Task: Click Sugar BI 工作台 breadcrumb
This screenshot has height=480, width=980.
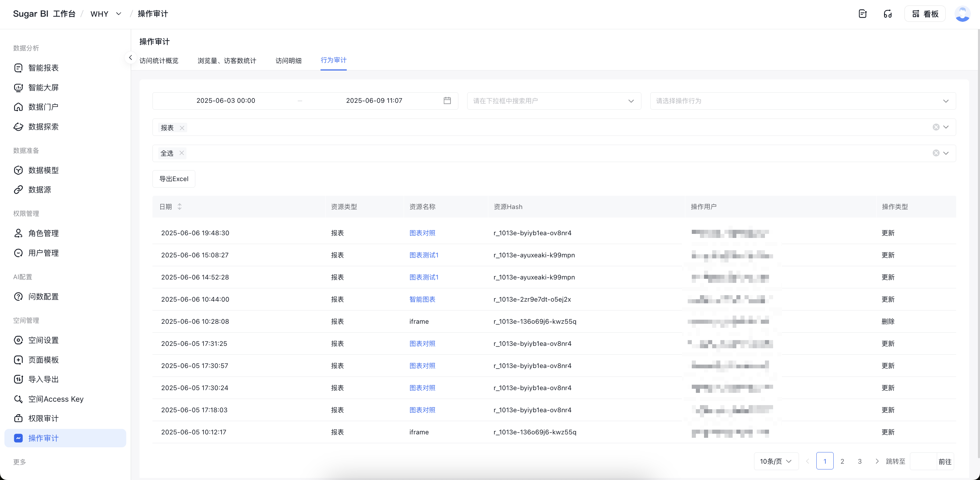Action: (x=44, y=14)
